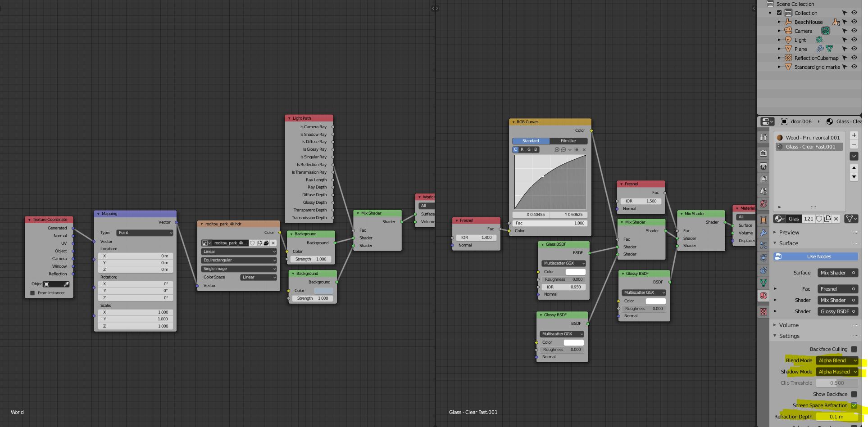868x427 pixels.
Task: Open the Shadow Mode Alpha Hashed dropdown
Action: pyautogui.click(x=837, y=372)
